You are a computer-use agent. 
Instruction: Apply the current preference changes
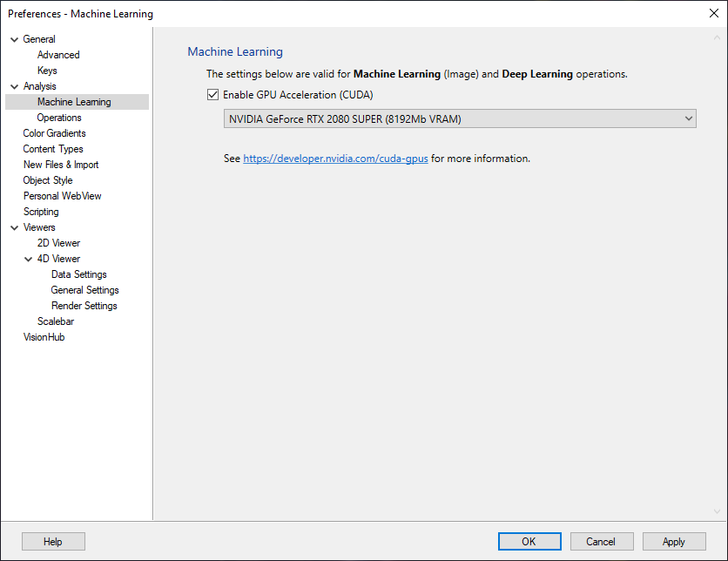[x=673, y=541]
